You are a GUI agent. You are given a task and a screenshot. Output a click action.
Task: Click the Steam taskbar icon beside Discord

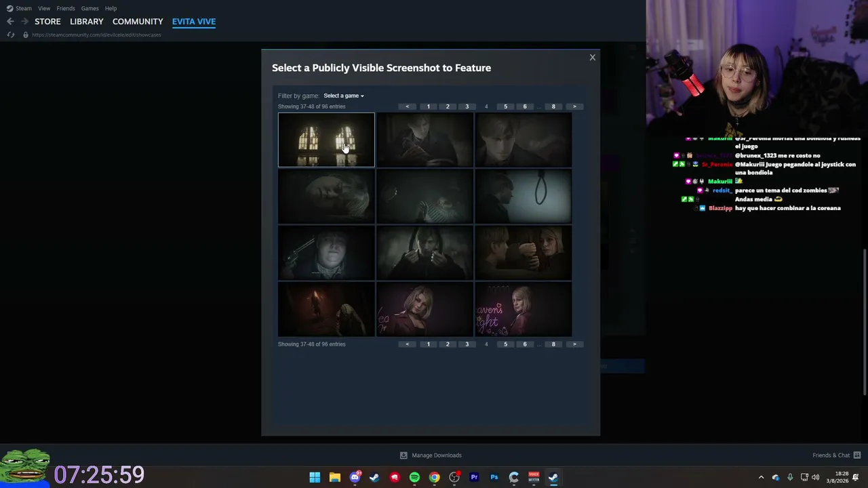pyautogui.click(x=374, y=477)
